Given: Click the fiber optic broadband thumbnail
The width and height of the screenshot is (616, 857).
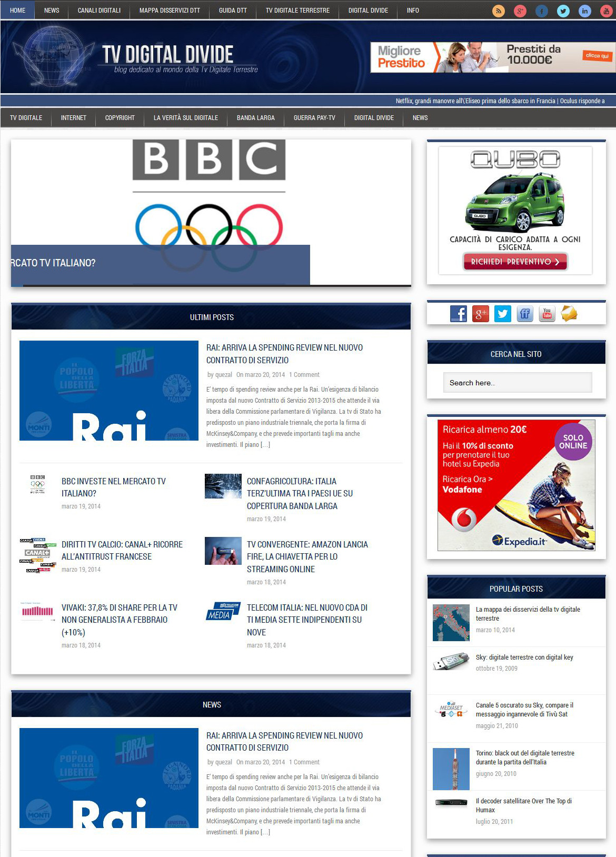Looking at the screenshot, I should (223, 486).
